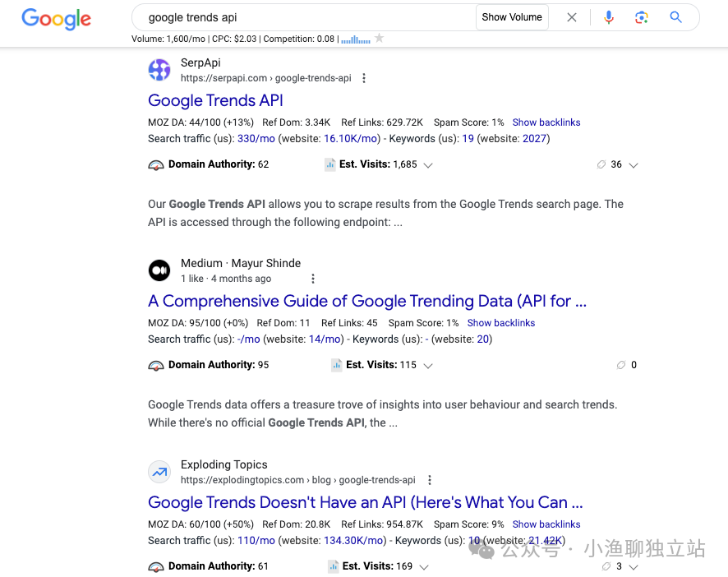Click the SerpApi favicon

(159, 70)
